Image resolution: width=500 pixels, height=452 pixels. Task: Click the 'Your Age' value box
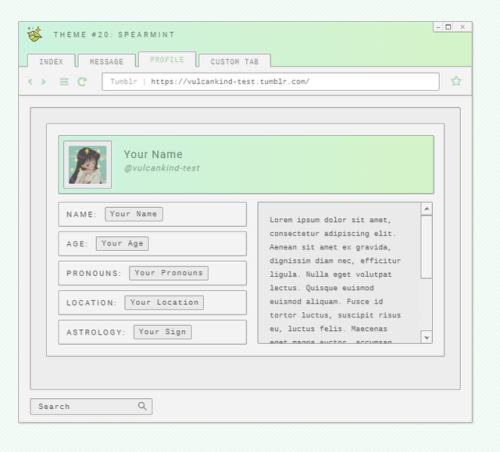[122, 243]
